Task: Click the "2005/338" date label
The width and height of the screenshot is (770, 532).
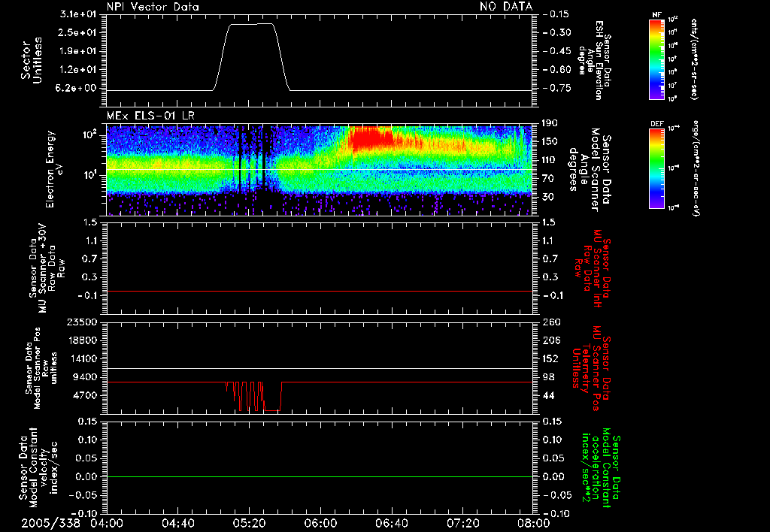Action: point(50,523)
